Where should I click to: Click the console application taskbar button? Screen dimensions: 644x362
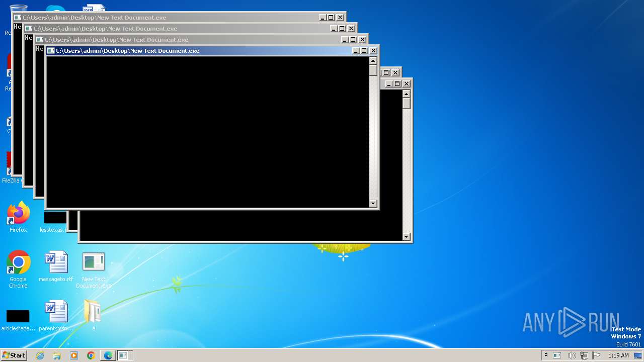(x=124, y=355)
